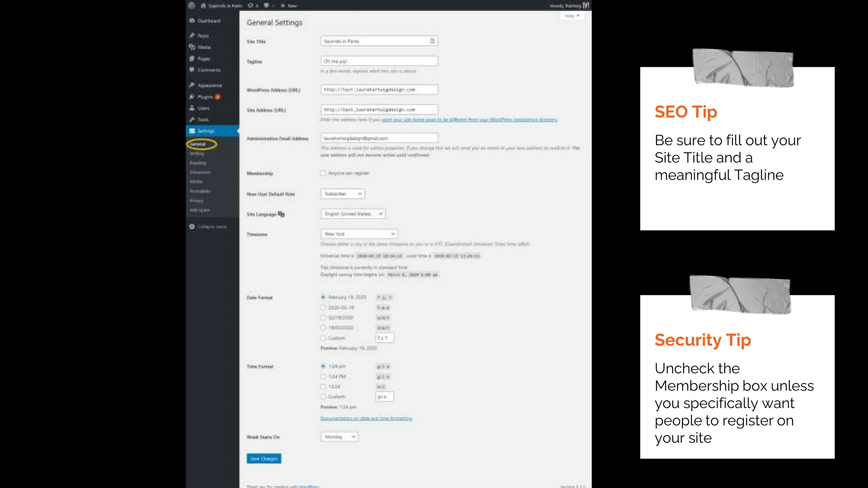Click into the Site Title field
The height and width of the screenshot is (488, 868).
tap(379, 41)
